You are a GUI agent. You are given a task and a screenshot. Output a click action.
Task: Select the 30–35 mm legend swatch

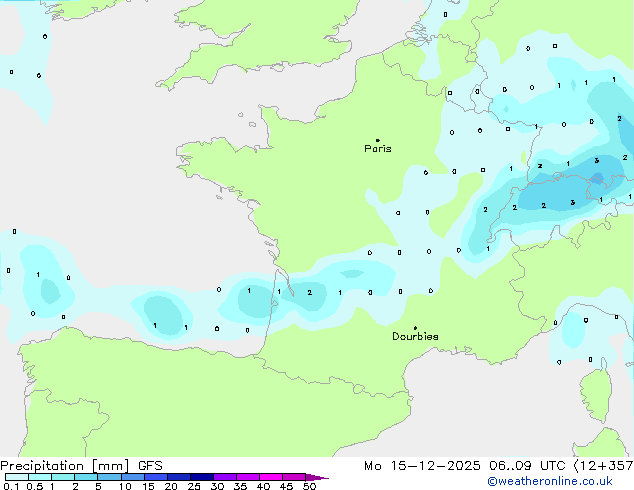point(225,477)
